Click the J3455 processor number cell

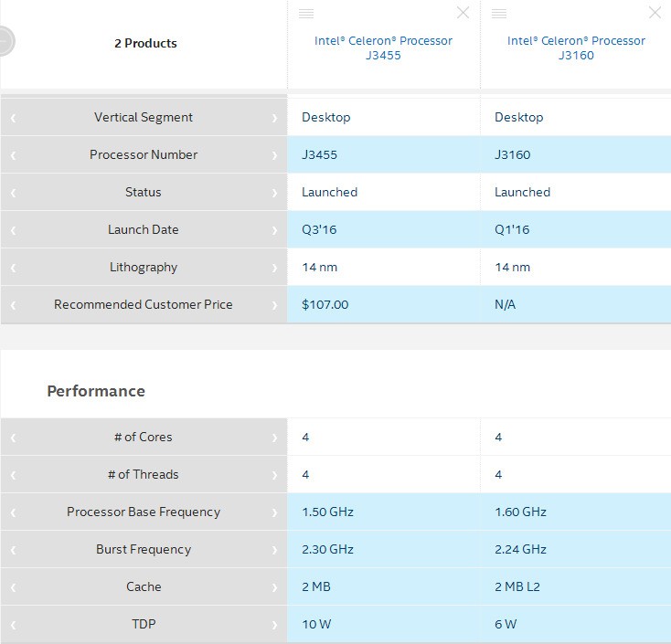click(x=384, y=154)
